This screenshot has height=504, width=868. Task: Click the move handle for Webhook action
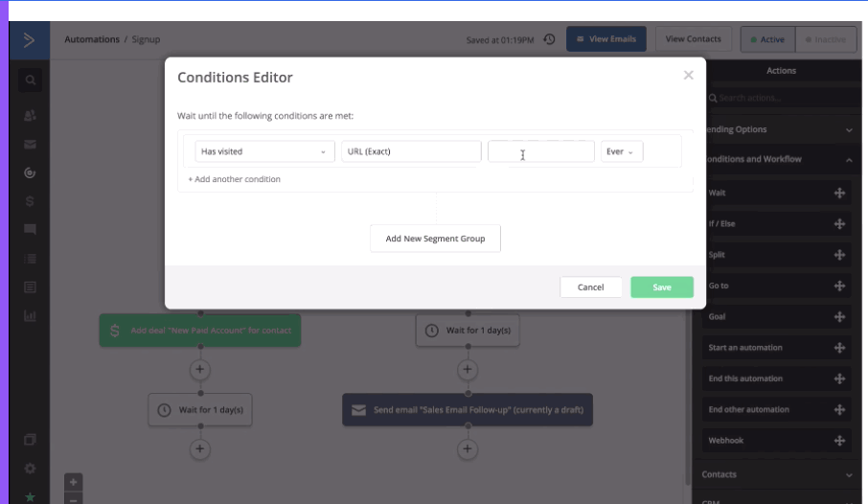click(839, 441)
